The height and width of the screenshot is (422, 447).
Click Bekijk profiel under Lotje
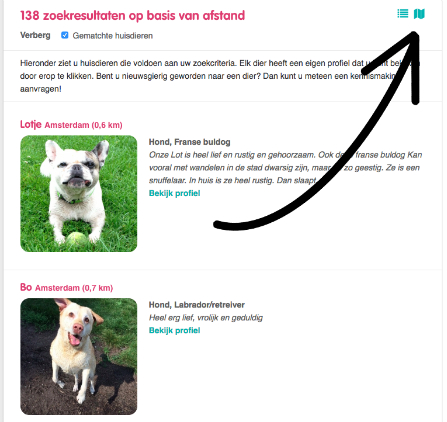click(x=174, y=193)
